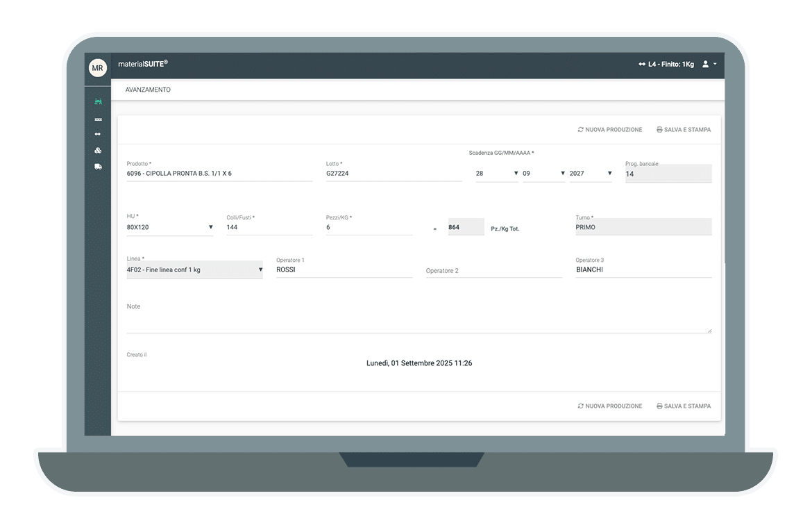Click the pallet-row icon in the sidebar
The width and height of the screenshot is (812, 532).
[98, 119]
